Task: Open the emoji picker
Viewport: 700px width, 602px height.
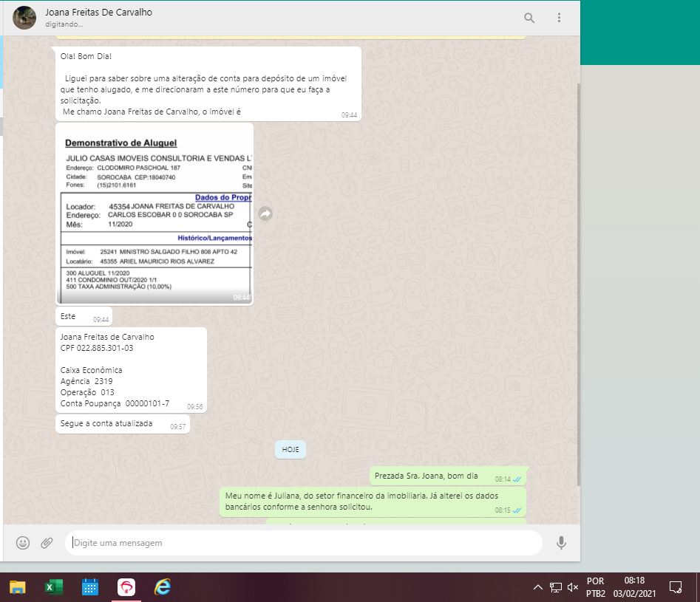Action: (23, 543)
